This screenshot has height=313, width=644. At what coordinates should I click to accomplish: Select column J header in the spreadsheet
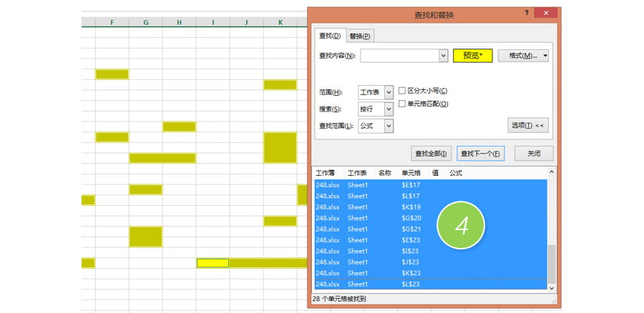pyautogui.click(x=246, y=23)
